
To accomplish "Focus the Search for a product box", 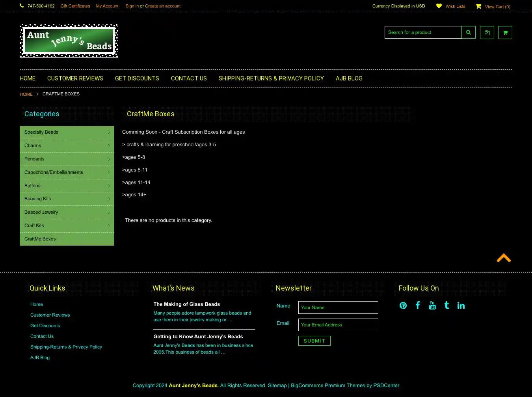I will 423,32.
